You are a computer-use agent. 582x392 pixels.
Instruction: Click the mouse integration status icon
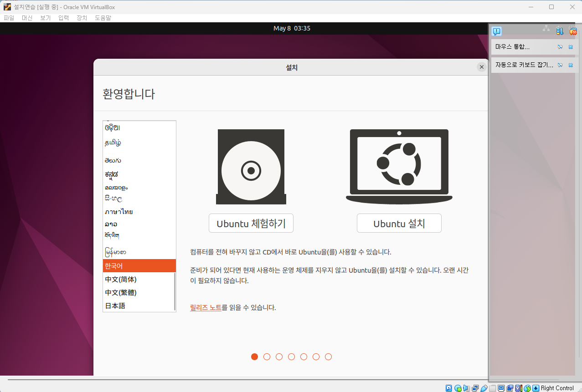(527, 388)
